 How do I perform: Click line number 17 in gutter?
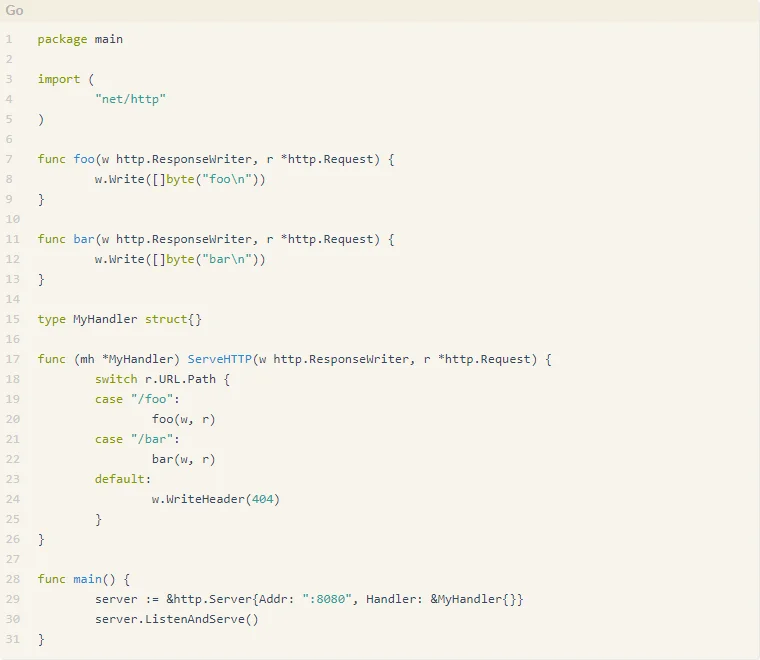(x=13, y=359)
